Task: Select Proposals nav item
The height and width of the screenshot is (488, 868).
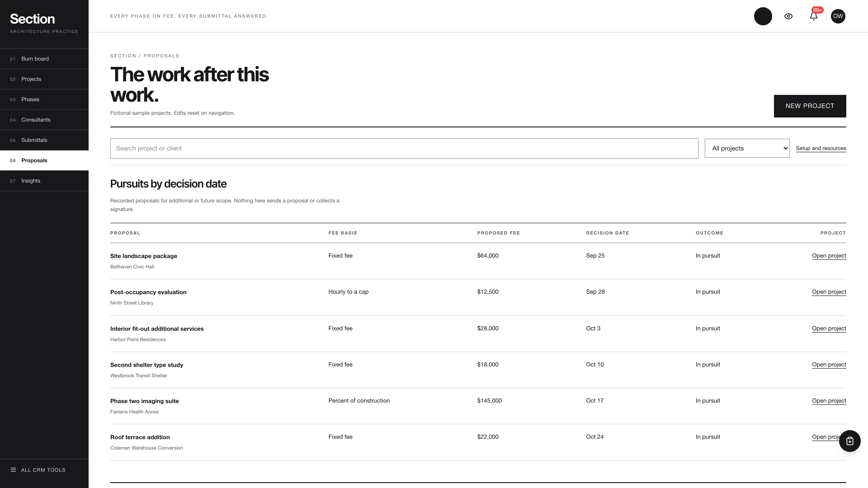Action: coord(44,160)
